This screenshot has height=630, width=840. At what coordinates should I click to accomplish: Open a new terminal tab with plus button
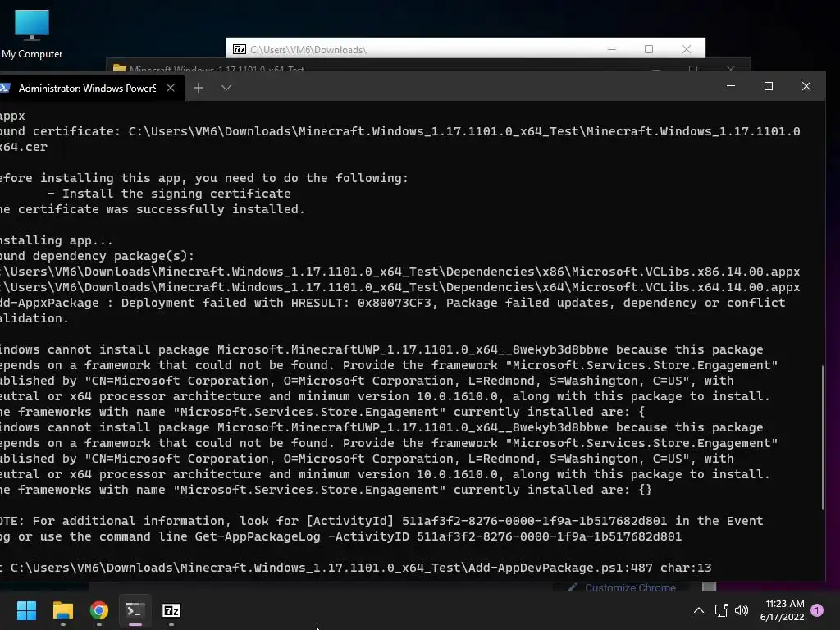(199, 88)
